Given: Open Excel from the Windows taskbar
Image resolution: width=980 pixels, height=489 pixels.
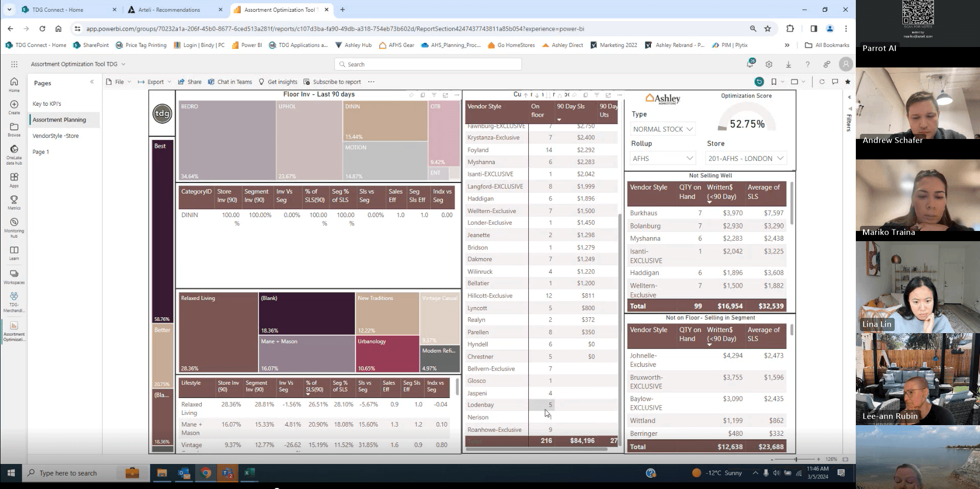Looking at the screenshot, I should 249,473.
